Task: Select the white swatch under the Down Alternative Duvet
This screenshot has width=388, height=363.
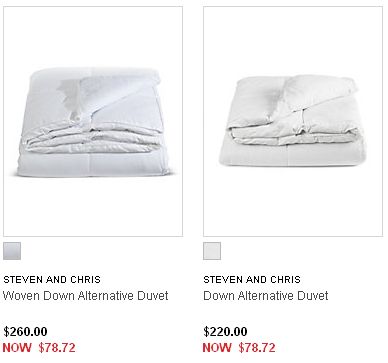Action: click(212, 251)
